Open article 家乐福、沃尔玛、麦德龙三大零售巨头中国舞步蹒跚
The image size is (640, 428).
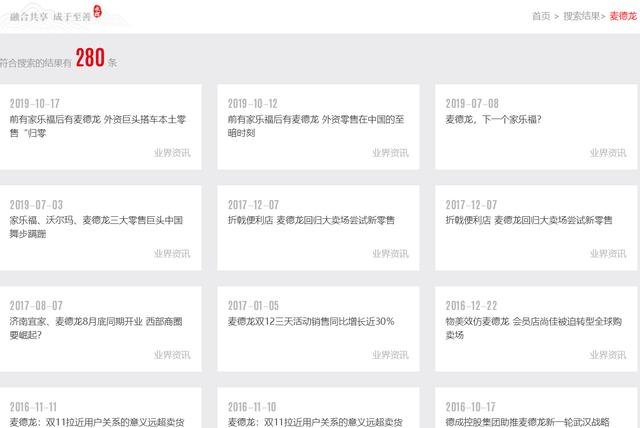[x=96, y=227]
